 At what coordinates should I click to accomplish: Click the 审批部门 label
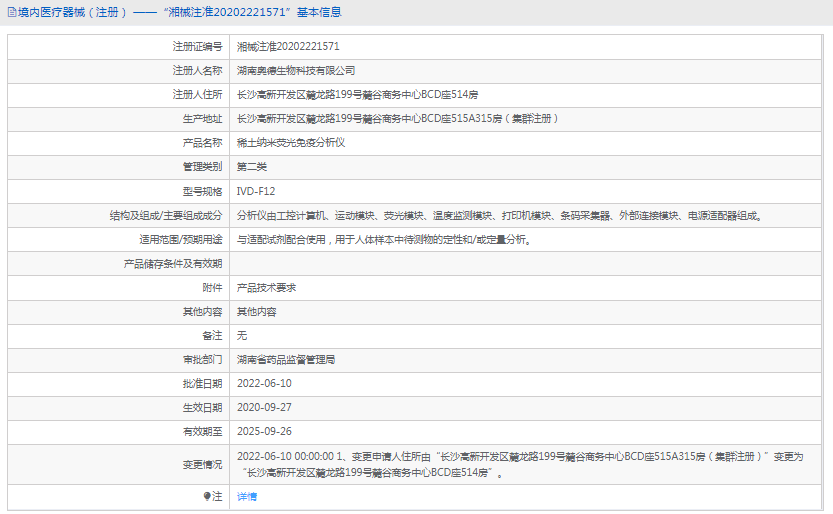point(202,359)
